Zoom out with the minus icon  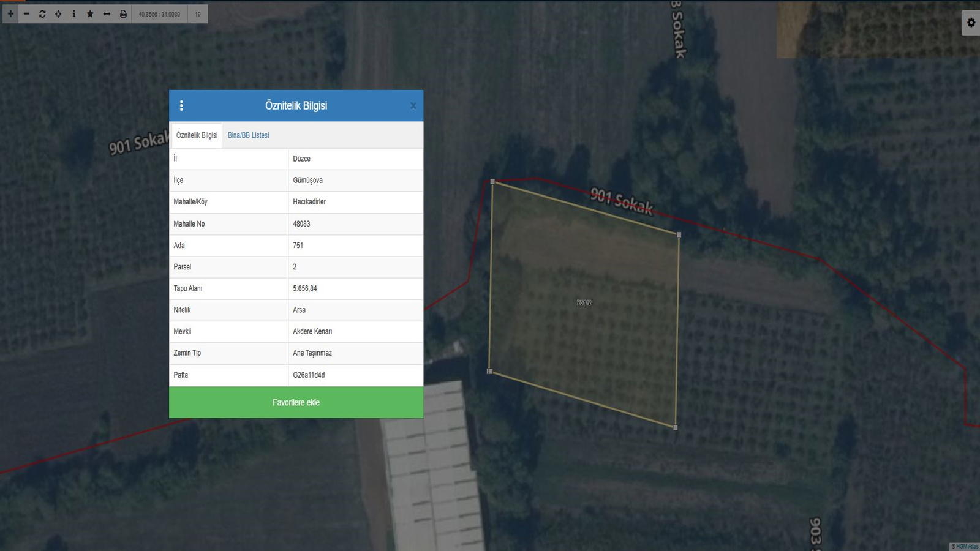point(26,13)
